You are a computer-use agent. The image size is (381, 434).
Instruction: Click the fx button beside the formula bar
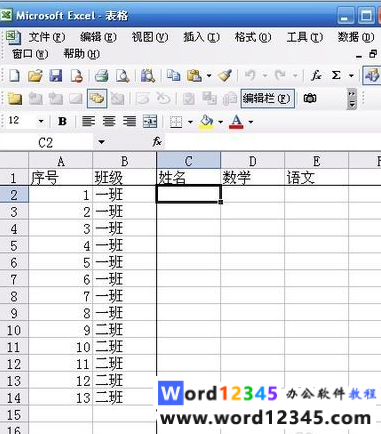coord(157,142)
